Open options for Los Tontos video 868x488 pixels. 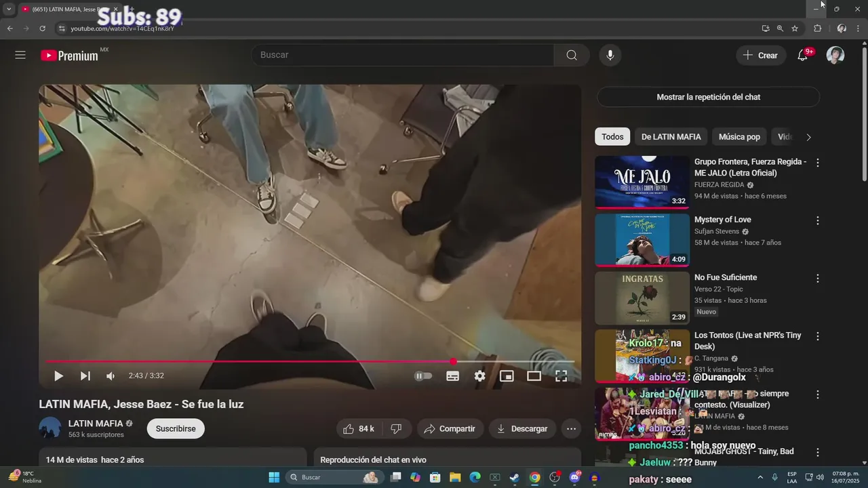coord(818,336)
